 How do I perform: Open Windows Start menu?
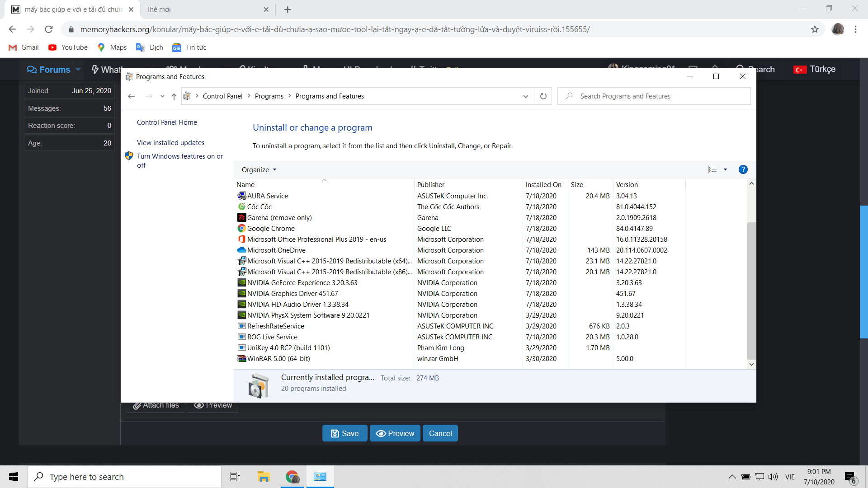tap(14, 477)
